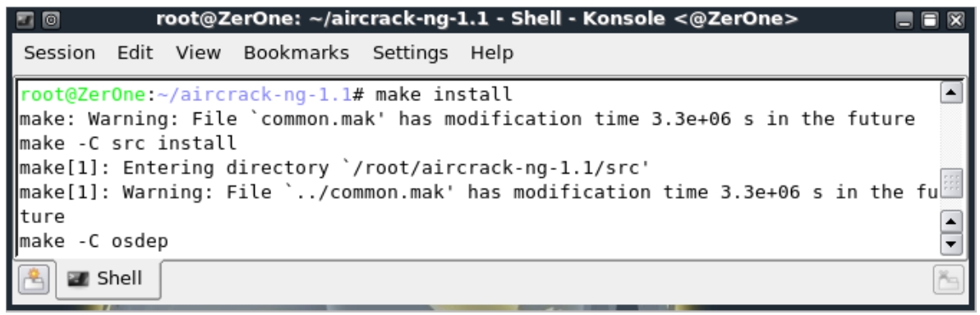The height and width of the screenshot is (315, 980).
Task: Click the terminal icon on Shell tab
Action: [78, 279]
